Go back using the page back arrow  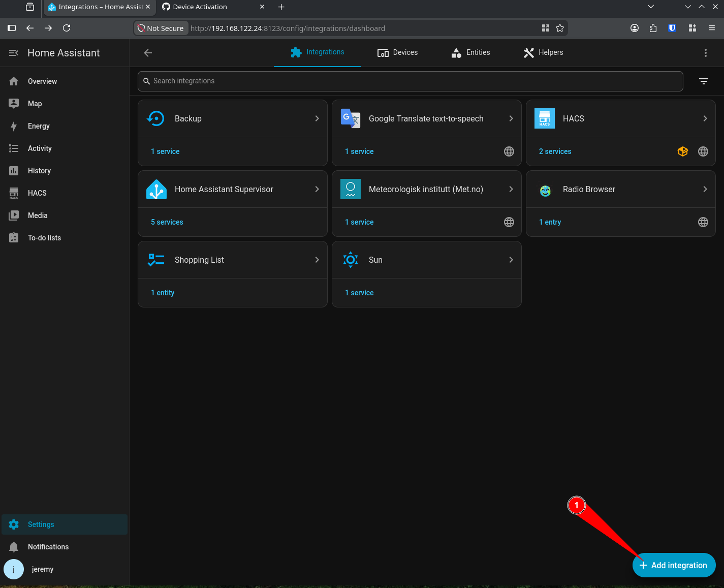(148, 53)
